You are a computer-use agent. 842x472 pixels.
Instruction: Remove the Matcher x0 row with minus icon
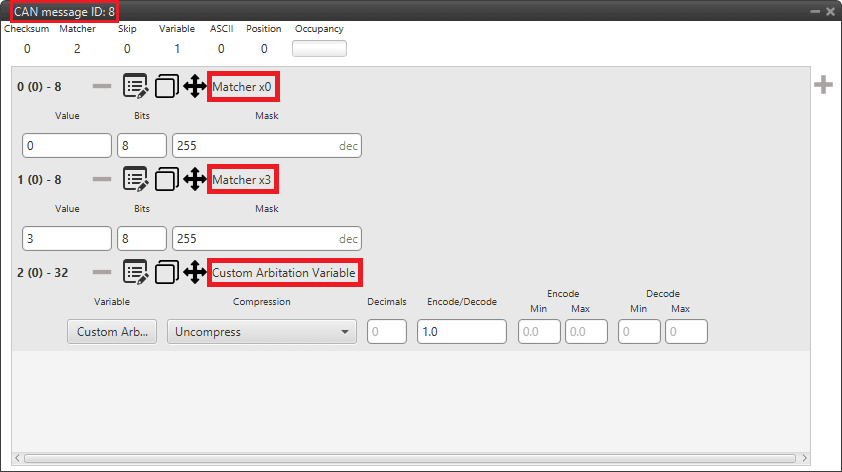(102, 87)
